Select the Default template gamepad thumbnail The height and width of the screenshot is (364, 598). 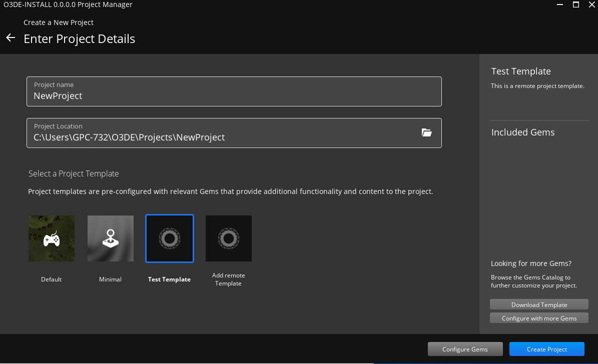tap(51, 238)
